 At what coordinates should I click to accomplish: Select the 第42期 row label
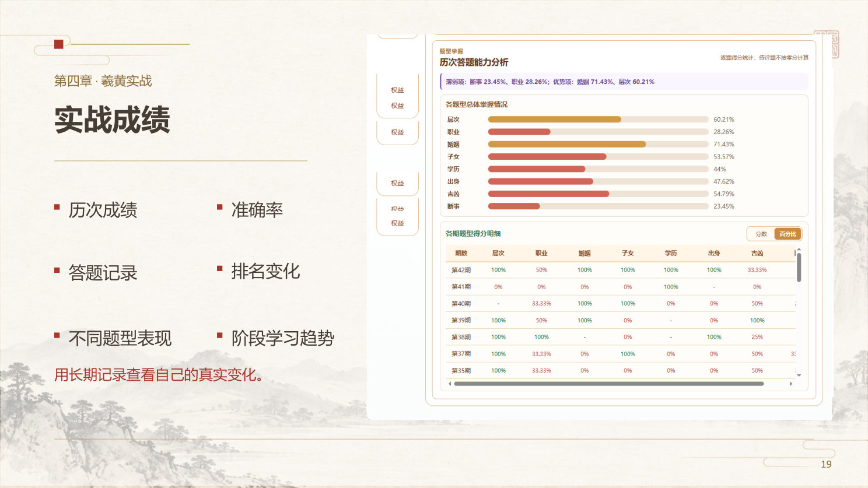point(461,270)
